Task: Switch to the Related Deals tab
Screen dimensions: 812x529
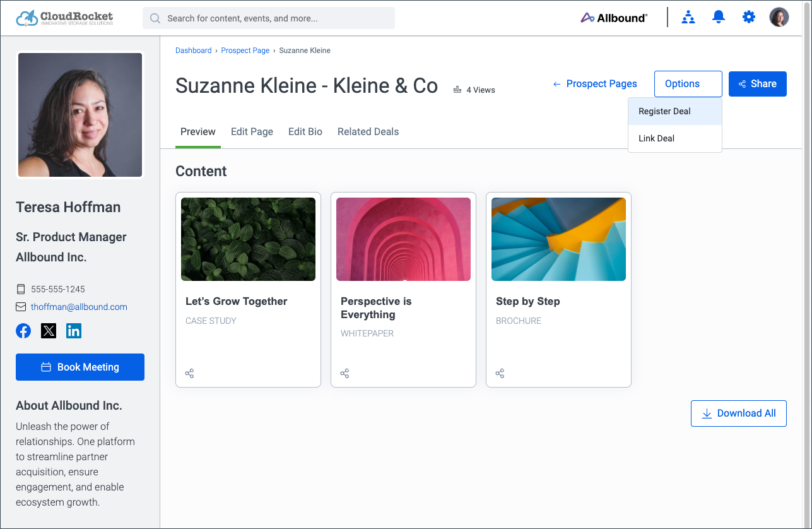Action: 368,132
